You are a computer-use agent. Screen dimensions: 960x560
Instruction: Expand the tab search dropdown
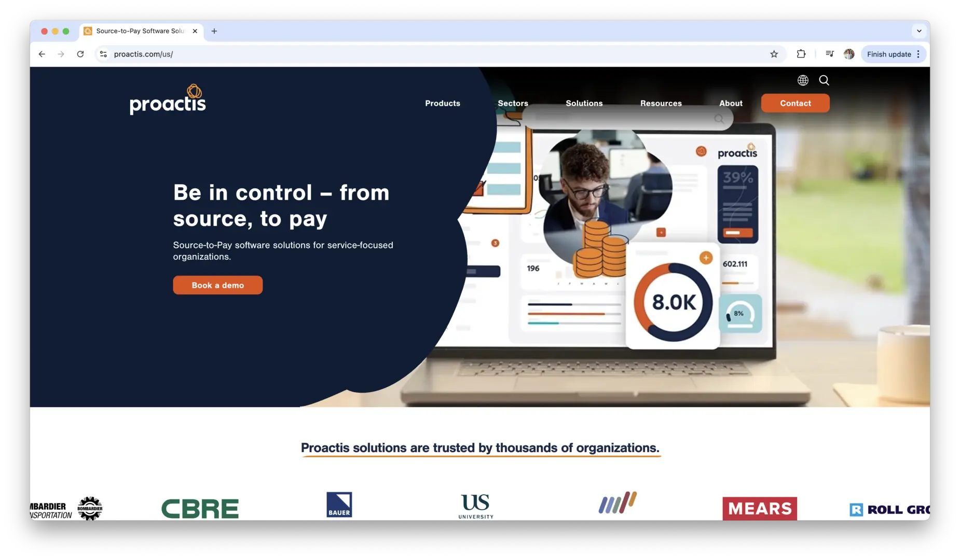[x=919, y=31]
